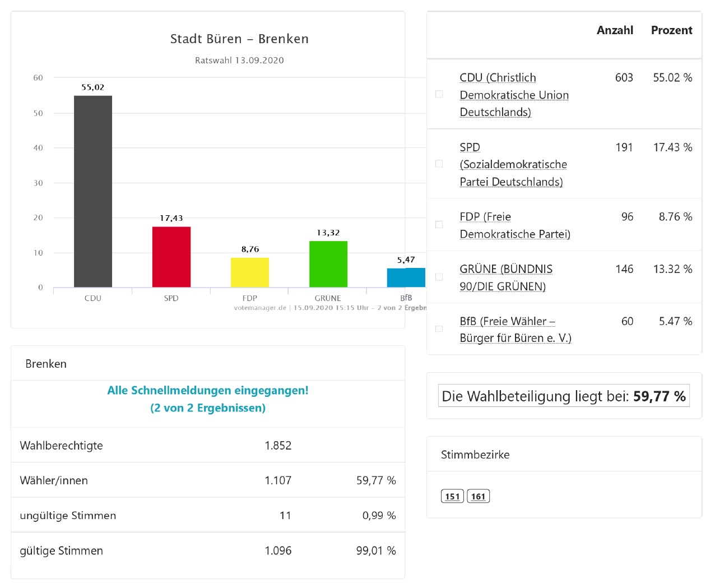The height and width of the screenshot is (588, 715).
Task: Check the CDU party checkbox
Action: click(x=438, y=95)
